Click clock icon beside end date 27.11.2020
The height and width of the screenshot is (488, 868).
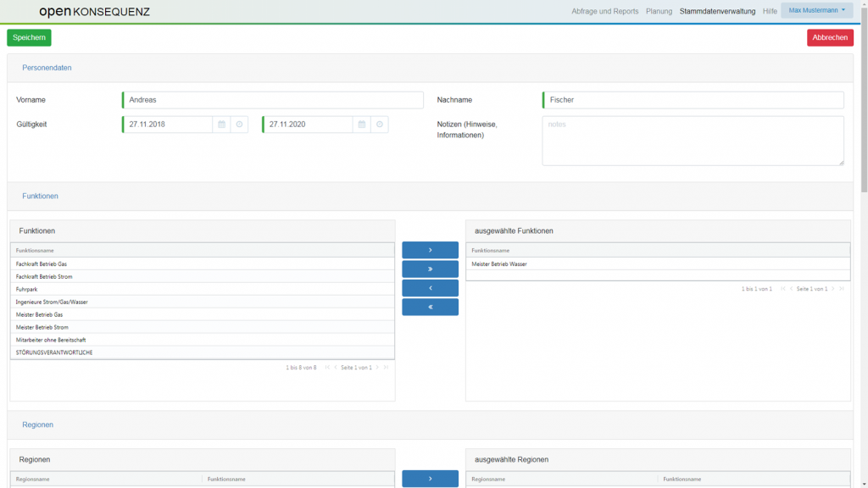coord(380,125)
